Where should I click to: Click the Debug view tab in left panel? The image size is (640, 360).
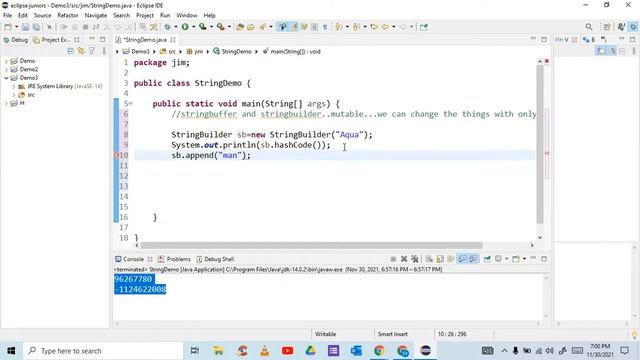click(x=16, y=40)
